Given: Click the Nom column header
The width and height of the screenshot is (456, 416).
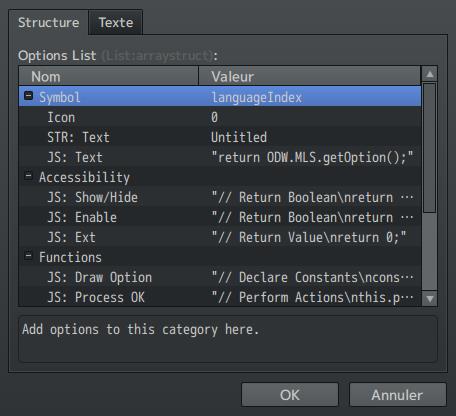Looking at the screenshot, I should (109, 76).
